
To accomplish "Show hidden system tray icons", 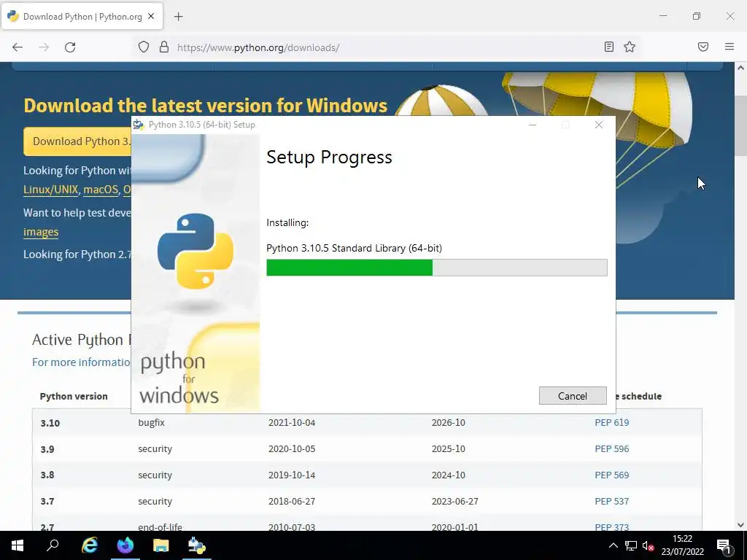I will coord(613,545).
